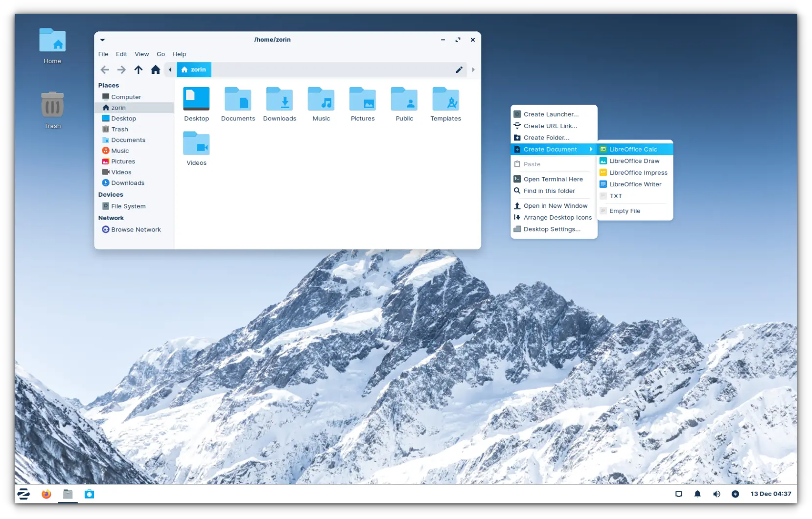
Task: Click the show desktop tray icon
Action: (679, 494)
